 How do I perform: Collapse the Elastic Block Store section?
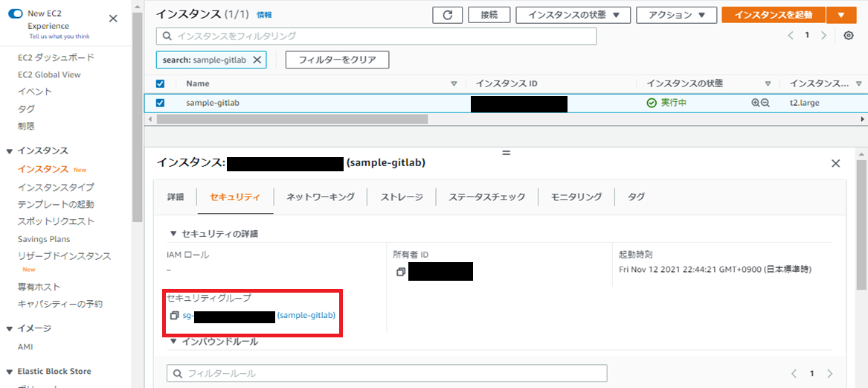click(x=10, y=372)
